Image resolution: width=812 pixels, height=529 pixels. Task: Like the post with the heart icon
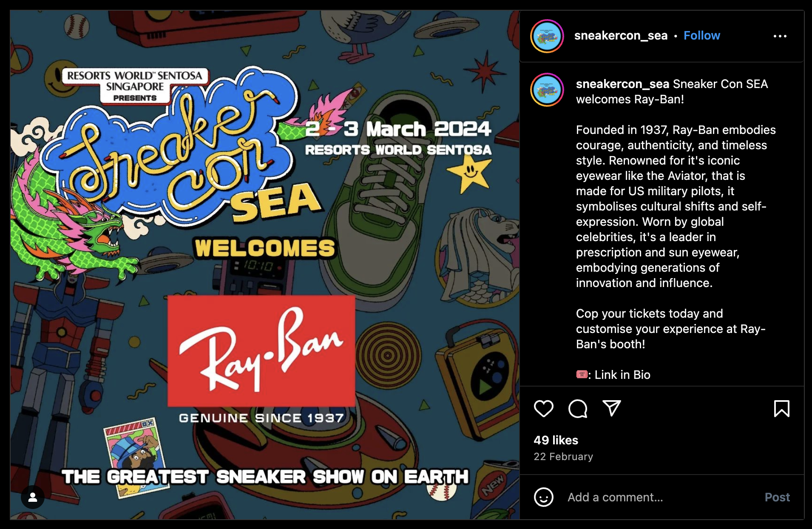pos(543,409)
